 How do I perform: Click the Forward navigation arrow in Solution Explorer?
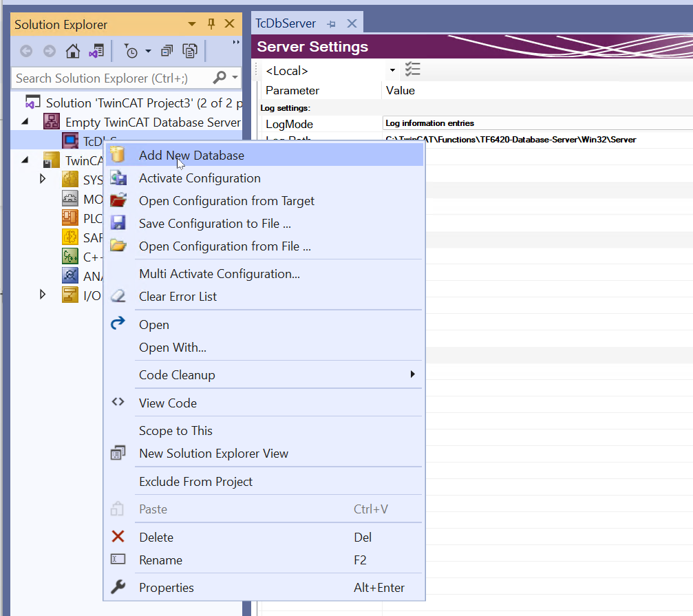tap(50, 51)
